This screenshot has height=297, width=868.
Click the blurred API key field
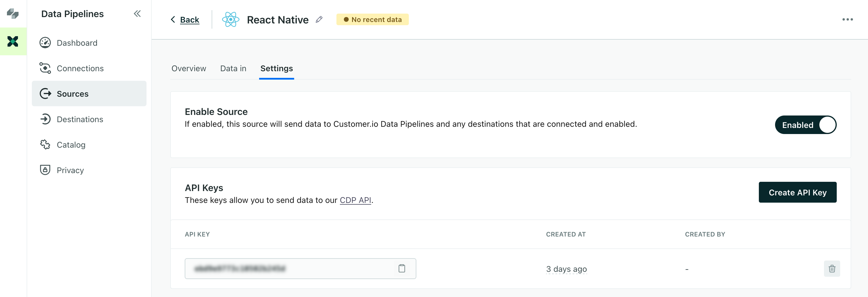[301, 268]
